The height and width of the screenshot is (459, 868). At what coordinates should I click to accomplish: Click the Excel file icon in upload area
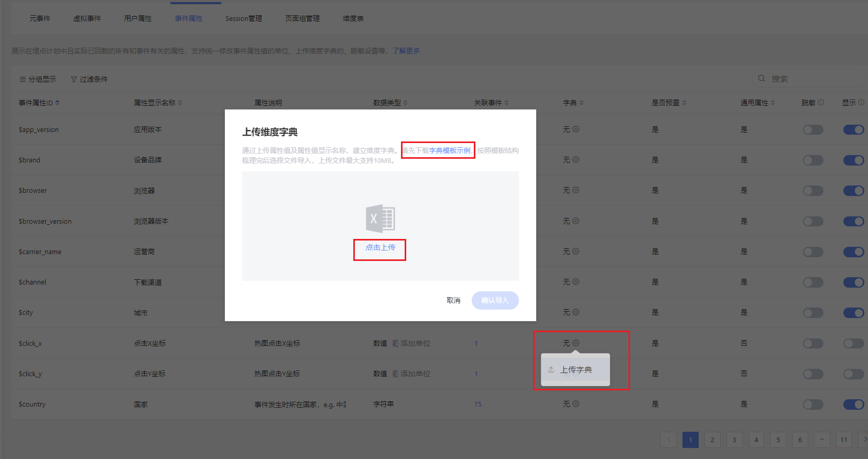click(x=380, y=218)
